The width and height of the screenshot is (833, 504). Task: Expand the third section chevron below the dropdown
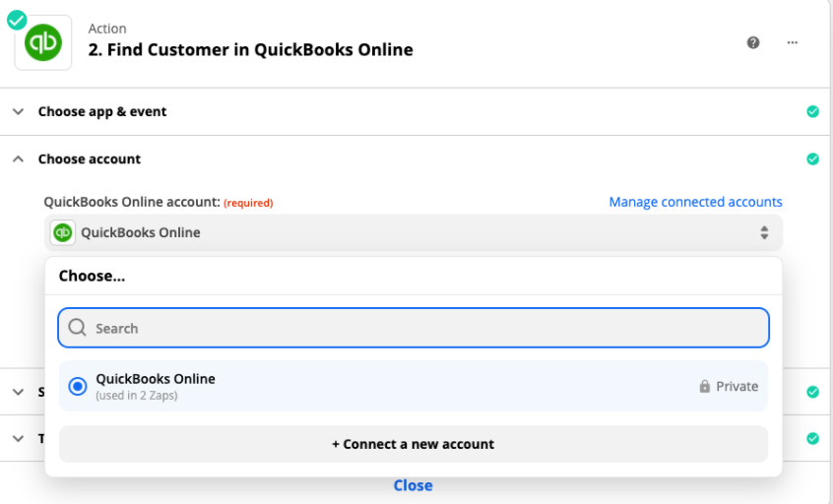pyautogui.click(x=18, y=392)
